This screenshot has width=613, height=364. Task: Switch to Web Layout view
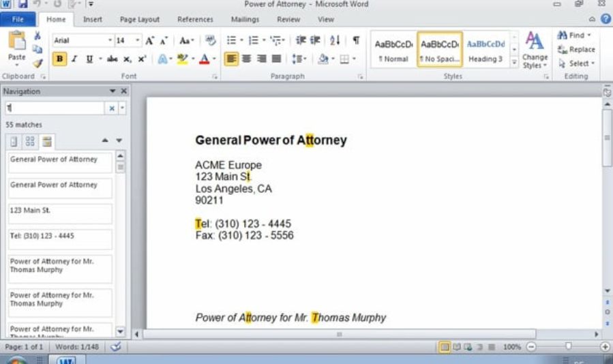coord(468,347)
